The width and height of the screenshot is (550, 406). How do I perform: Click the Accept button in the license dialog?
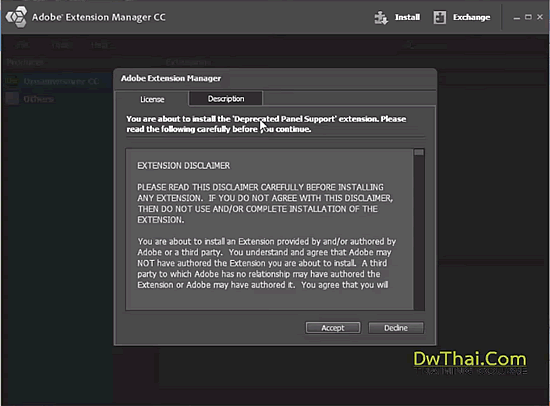click(333, 328)
